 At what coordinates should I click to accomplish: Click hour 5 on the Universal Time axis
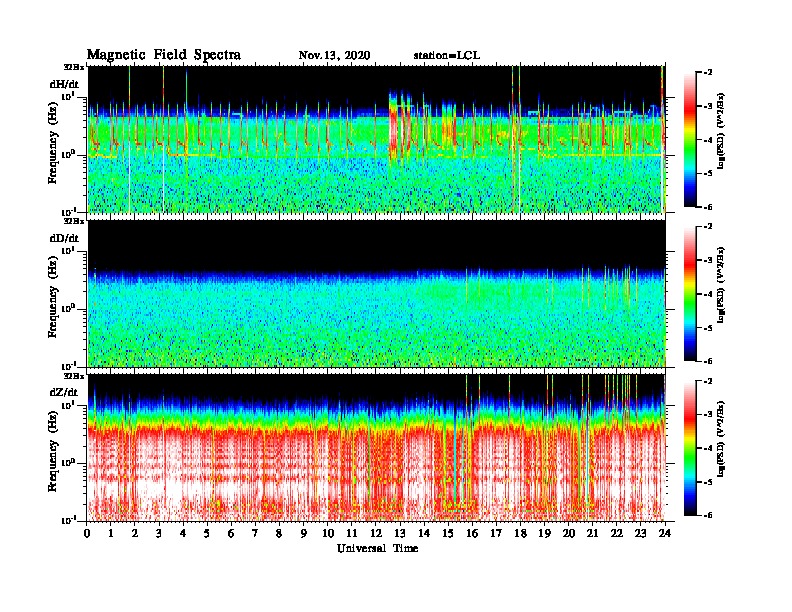click(x=207, y=534)
